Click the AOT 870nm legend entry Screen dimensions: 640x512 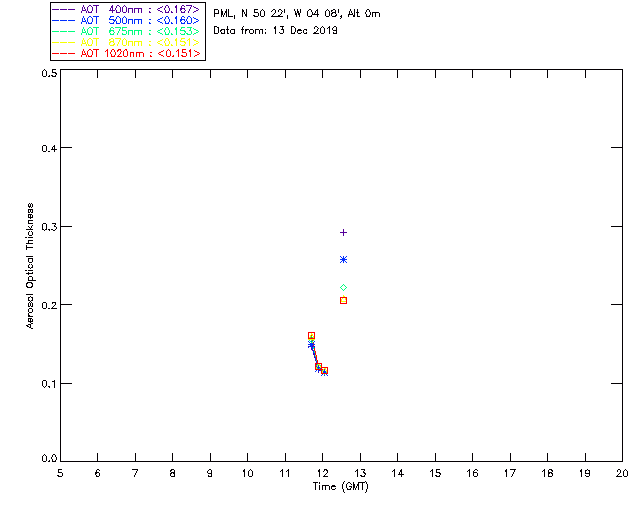point(126,42)
